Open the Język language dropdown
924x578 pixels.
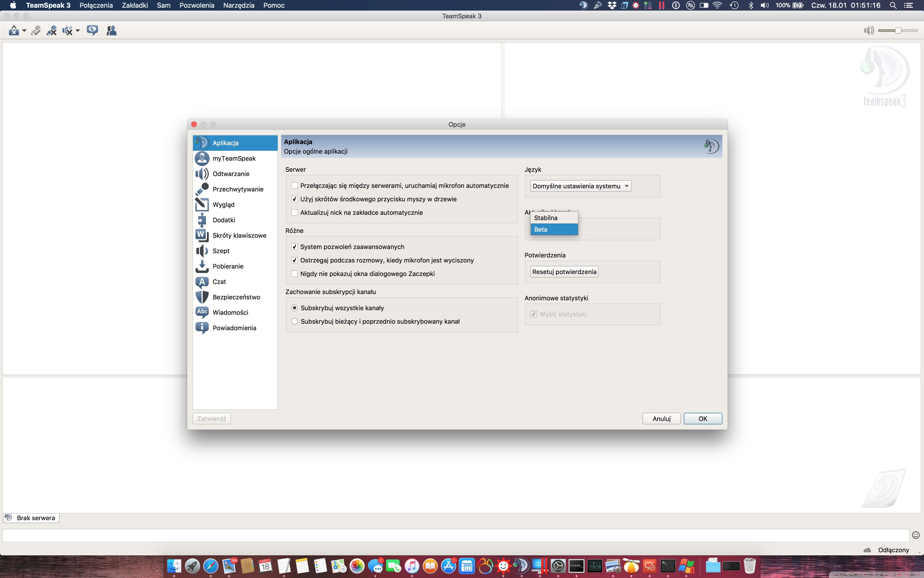(581, 186)
